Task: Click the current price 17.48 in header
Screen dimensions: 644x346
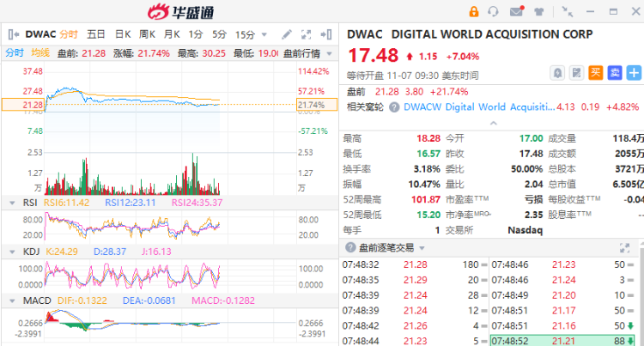Action: [373, 56]
